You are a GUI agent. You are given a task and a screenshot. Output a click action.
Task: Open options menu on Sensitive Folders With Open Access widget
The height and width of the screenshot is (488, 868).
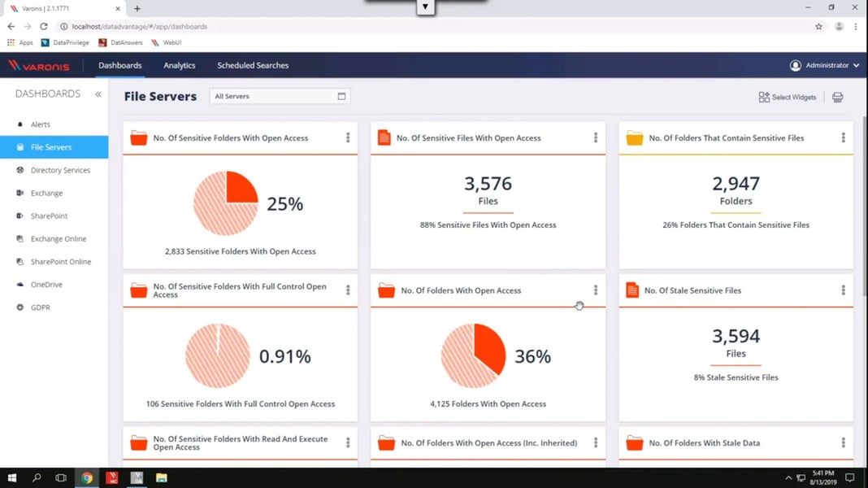348,137
